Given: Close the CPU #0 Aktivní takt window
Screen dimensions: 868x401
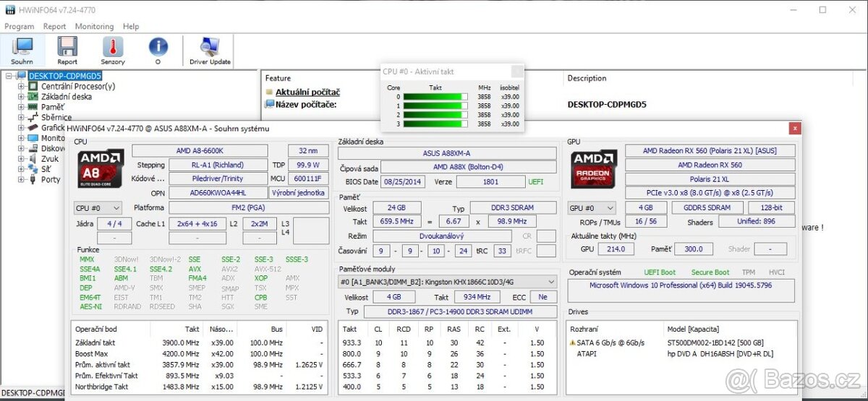Looking at the screenshot, I should (516, 71).
